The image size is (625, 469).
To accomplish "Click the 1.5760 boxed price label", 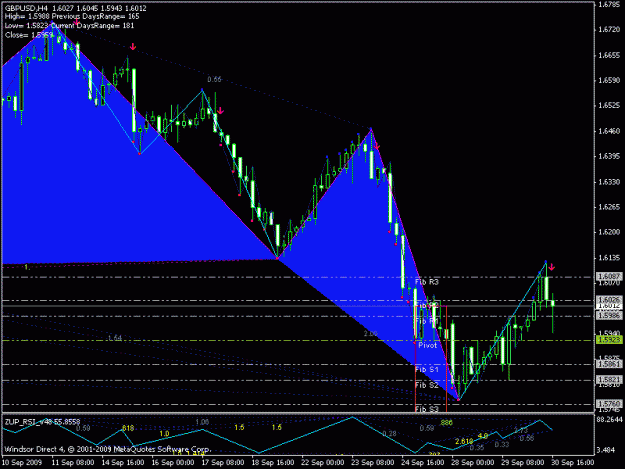I will 610,404.
